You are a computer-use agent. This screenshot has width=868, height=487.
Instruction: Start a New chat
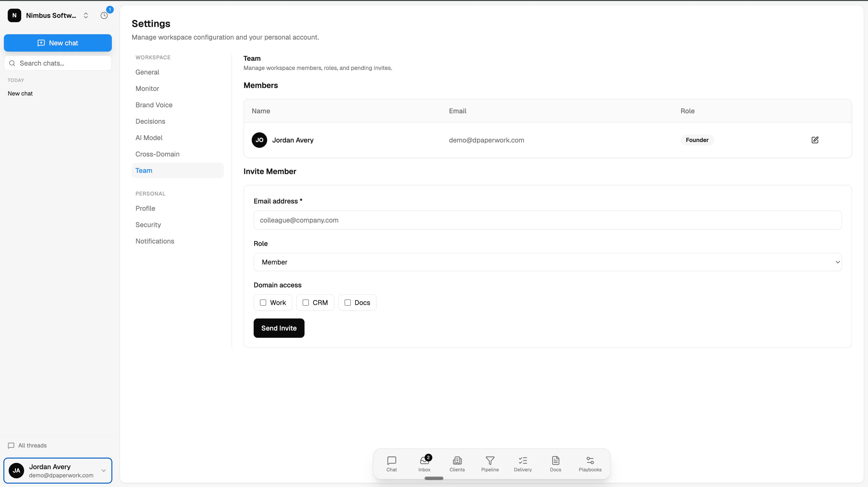tap(58, 43)
